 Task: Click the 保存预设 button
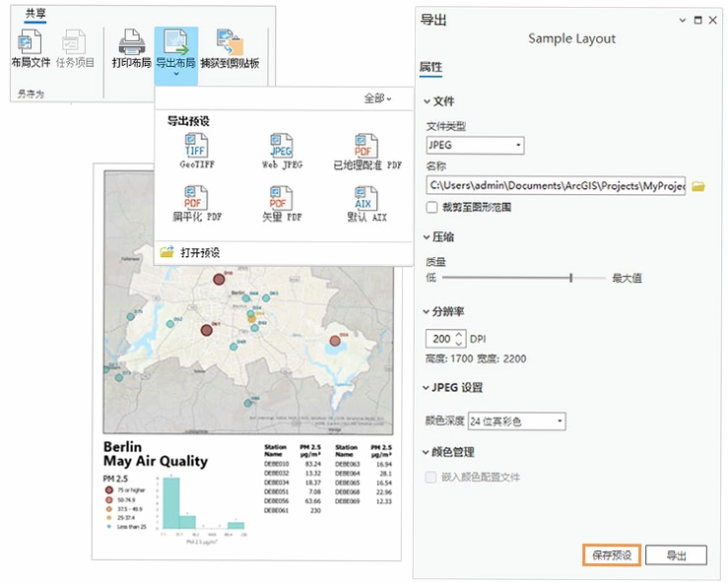point(612,555)
